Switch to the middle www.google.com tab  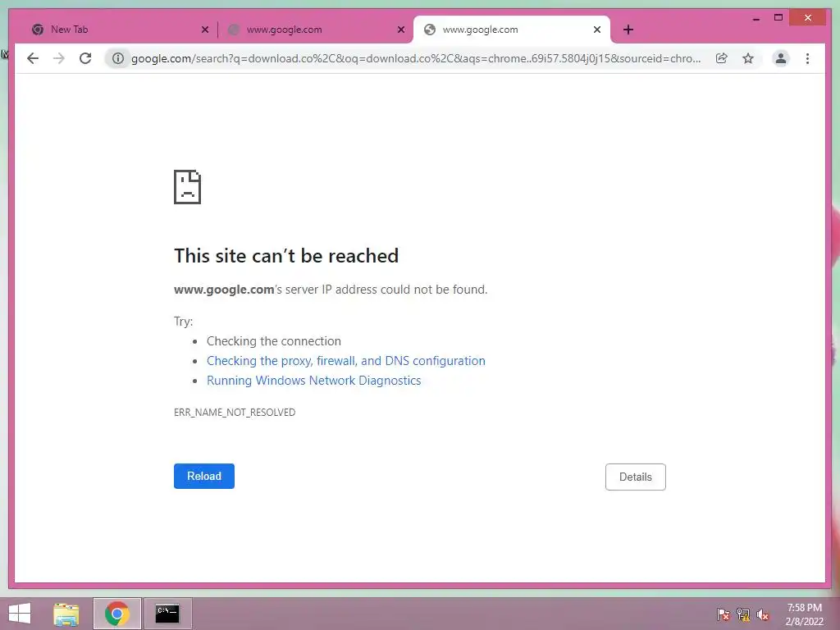click(316, 30)
